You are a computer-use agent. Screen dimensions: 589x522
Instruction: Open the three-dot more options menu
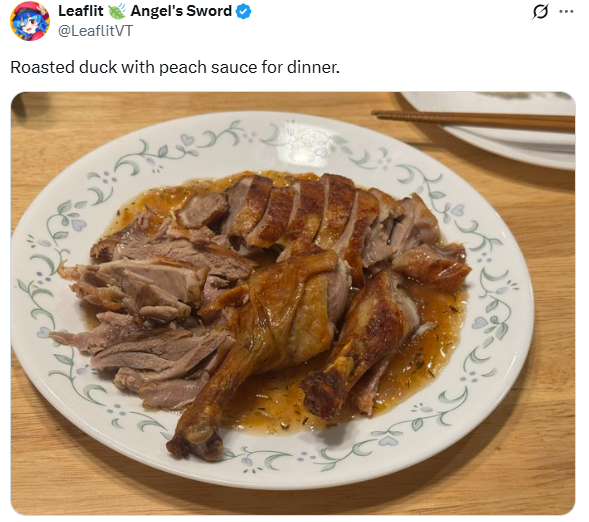point(567,12)
